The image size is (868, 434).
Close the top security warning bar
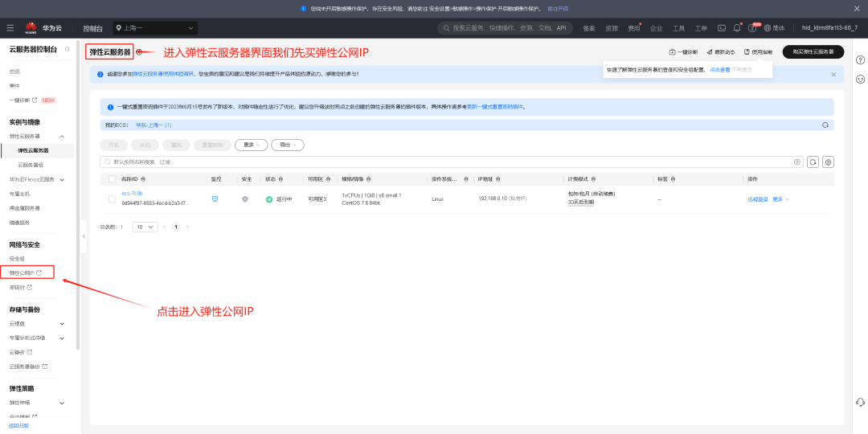[855, 8]
